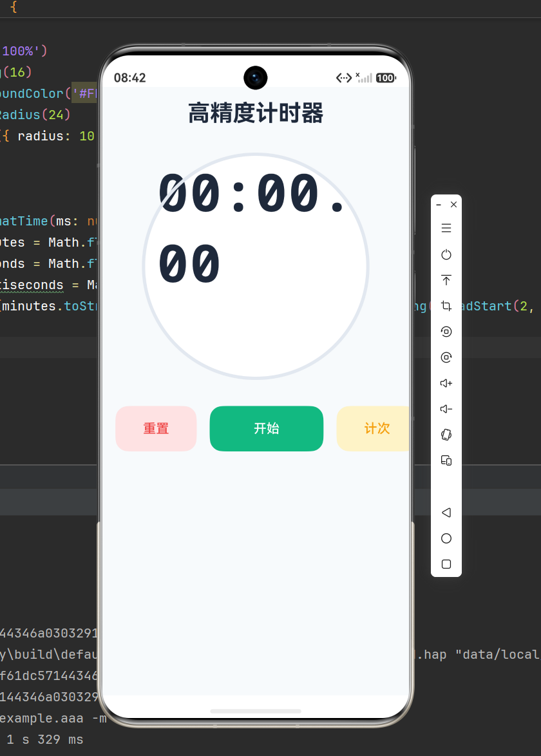The image size is (541, 756).
Task: Click the screenshot crop icon
Action: (x=446, y=306)
